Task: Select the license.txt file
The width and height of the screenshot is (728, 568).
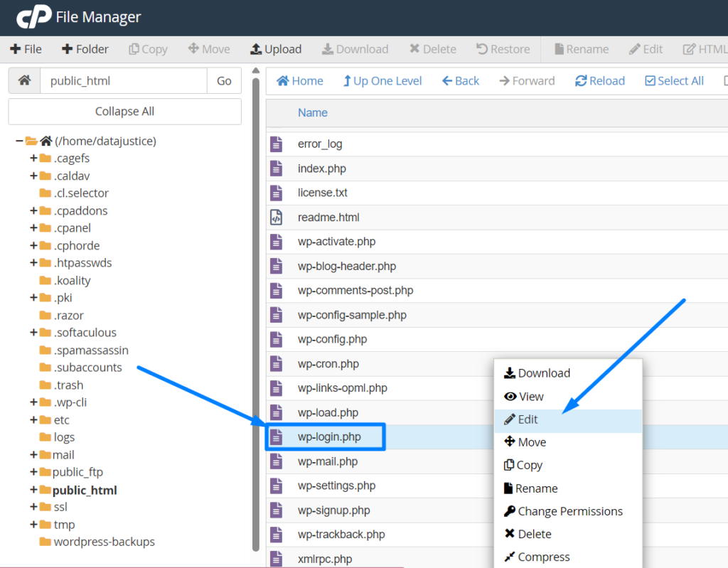Action: click(322, 193)
